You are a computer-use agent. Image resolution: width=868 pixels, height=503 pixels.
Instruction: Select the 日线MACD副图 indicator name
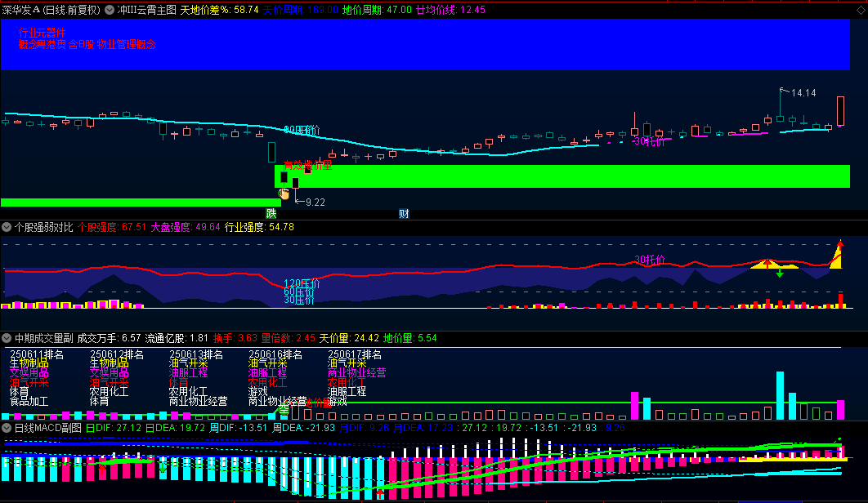(x=48, y=428)
